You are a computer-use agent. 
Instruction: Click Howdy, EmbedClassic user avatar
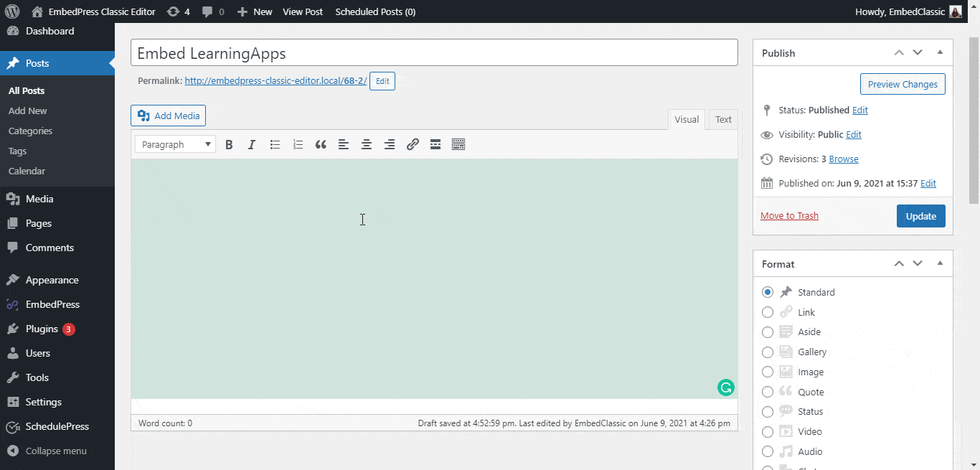955,11
